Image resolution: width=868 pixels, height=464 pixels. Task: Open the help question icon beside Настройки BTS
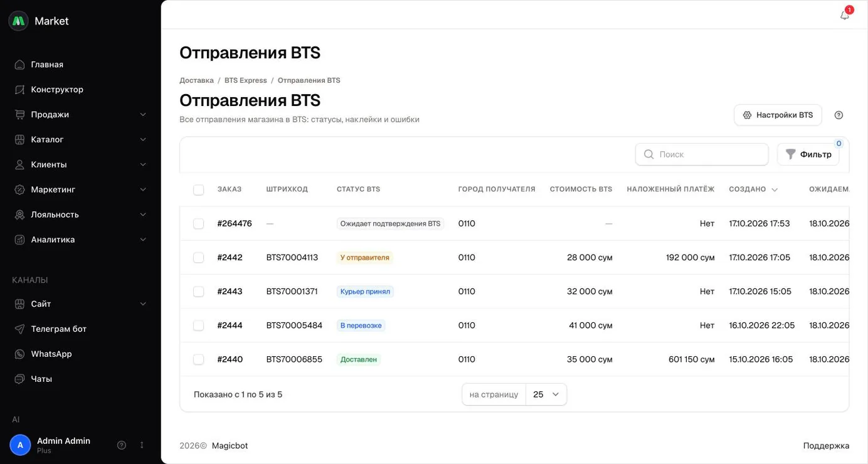(x=839, y=115)
